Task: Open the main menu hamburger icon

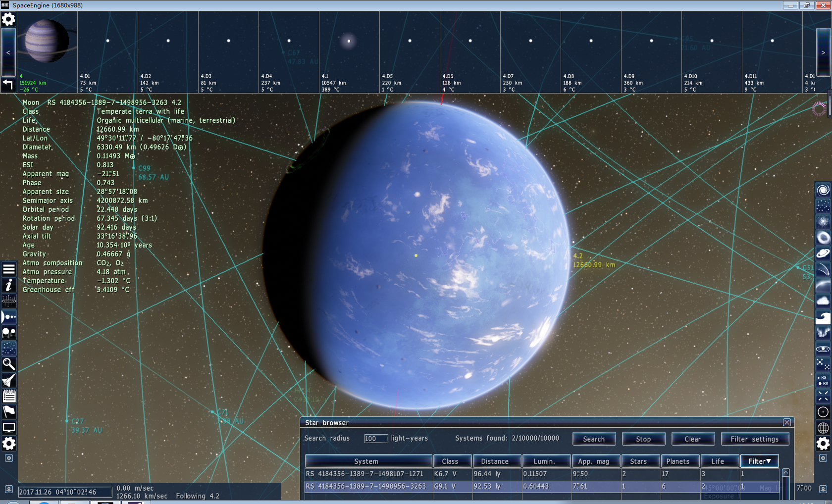Action: (x=9, y=269)
